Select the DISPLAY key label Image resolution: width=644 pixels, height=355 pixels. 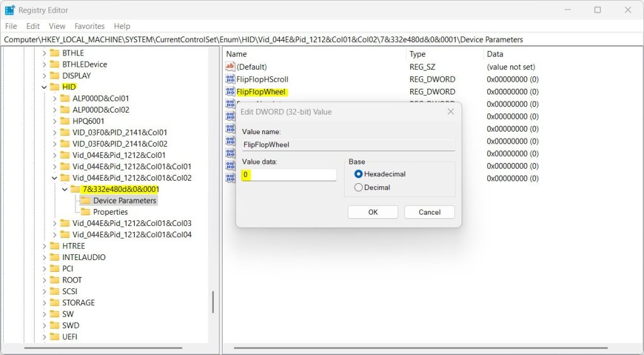tap(76, 76)
